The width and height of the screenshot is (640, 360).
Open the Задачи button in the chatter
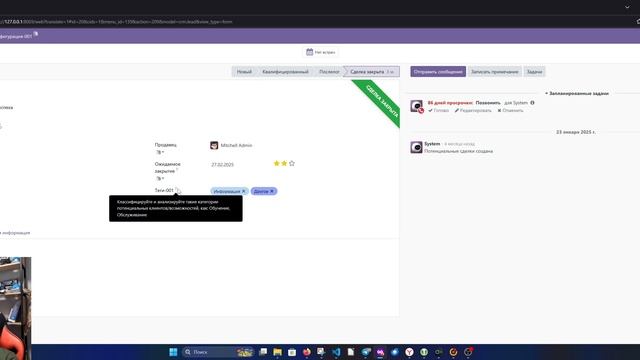pyautogui.click(x=534, y=72)
